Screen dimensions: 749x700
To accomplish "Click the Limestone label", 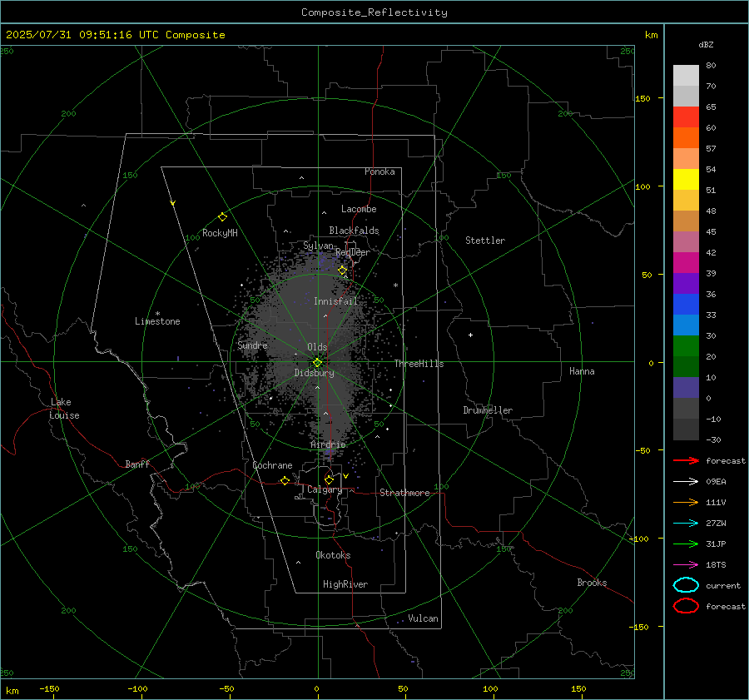I will pos(157,321).
